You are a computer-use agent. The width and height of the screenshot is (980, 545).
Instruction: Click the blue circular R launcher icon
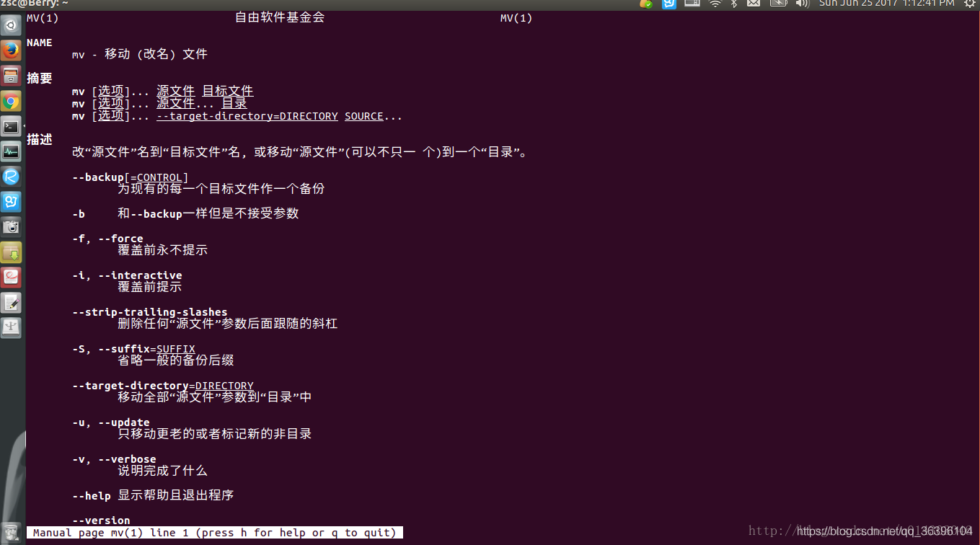[x=11, y=177]
